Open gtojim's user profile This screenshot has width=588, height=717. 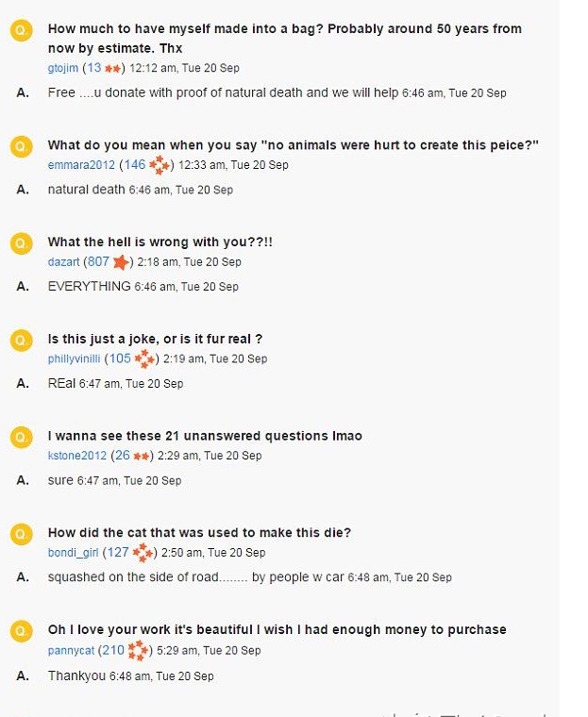[x=64, y=68]
